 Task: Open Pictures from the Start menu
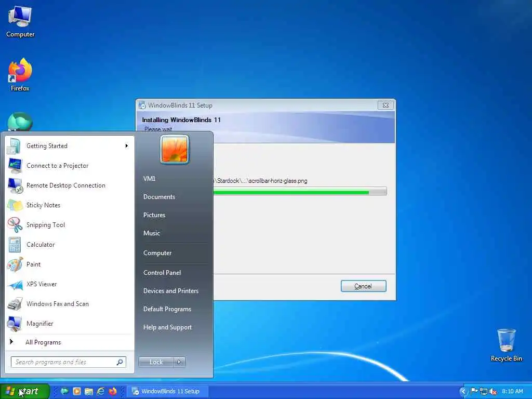(x=154, y=215)
